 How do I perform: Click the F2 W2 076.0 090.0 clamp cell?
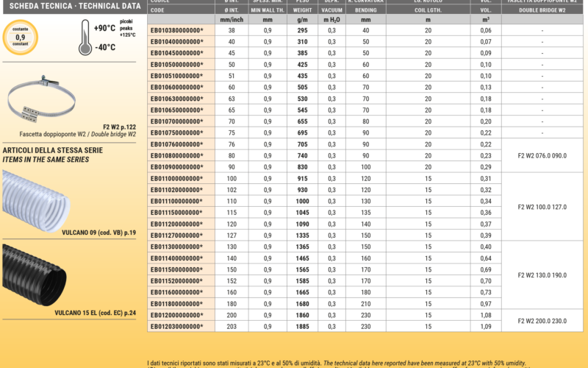542,156
